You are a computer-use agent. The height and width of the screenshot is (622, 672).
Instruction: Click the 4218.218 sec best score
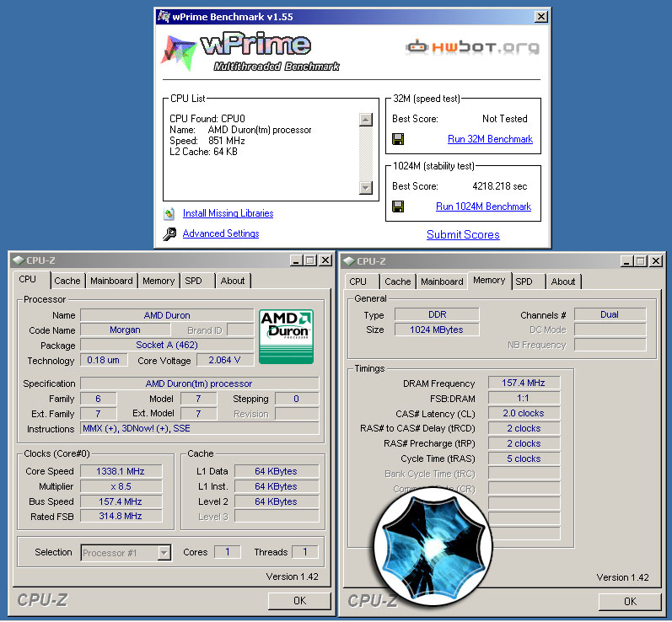pyautogui.click(x=500, y=186)
